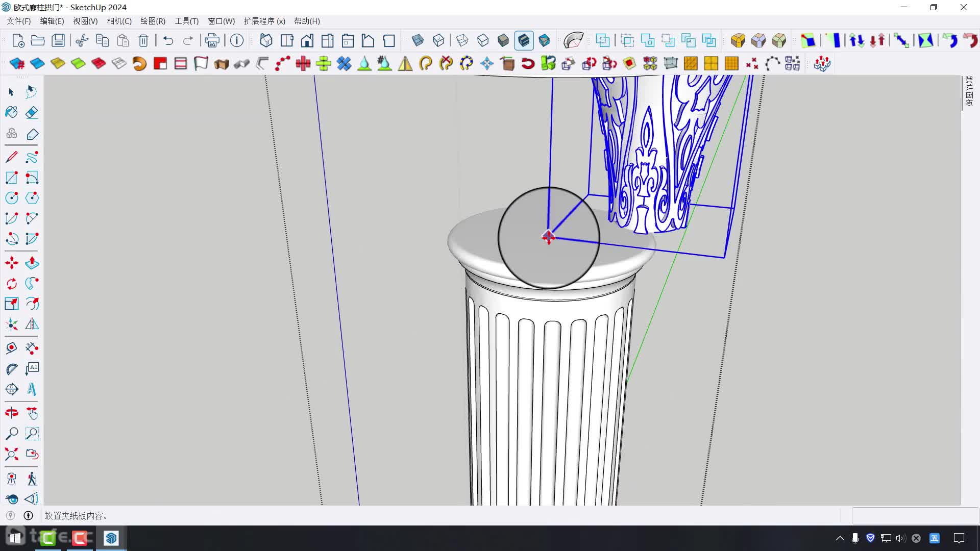This screenshot has height=551, width=980.
Task: Select the Rectangle tool
Action: tap(11, 178)
